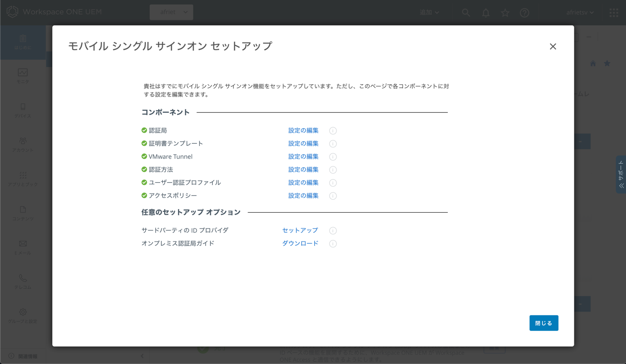Edit settings for 認証局
This screenshot has width=626, height=364.
303,131
